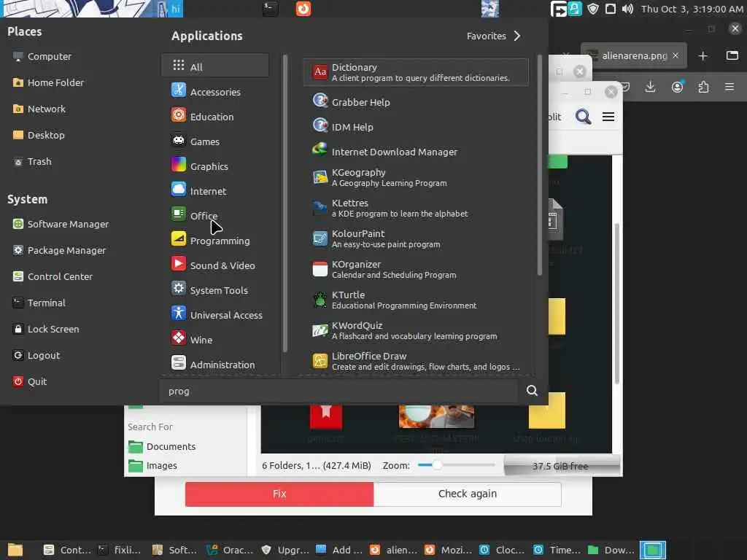Select the Programming category
The height and width of the screenshot is (560, 747).
tap(215, 240)
